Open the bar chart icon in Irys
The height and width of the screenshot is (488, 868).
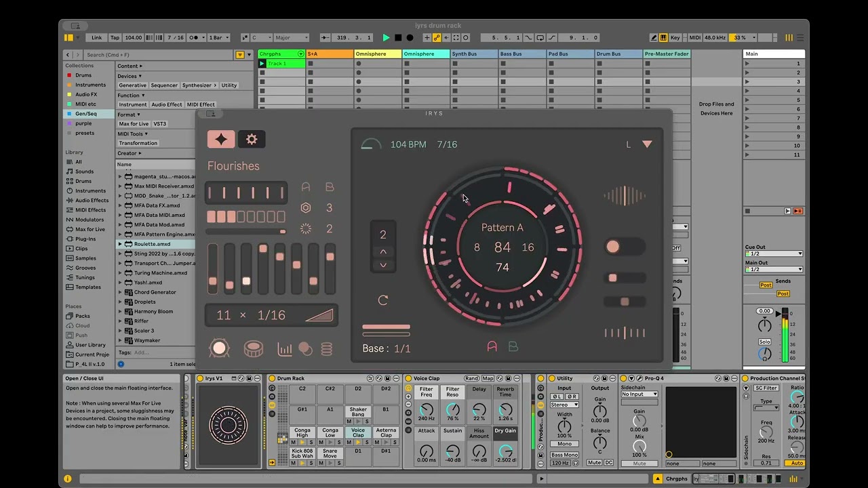[x=285, y=349]
